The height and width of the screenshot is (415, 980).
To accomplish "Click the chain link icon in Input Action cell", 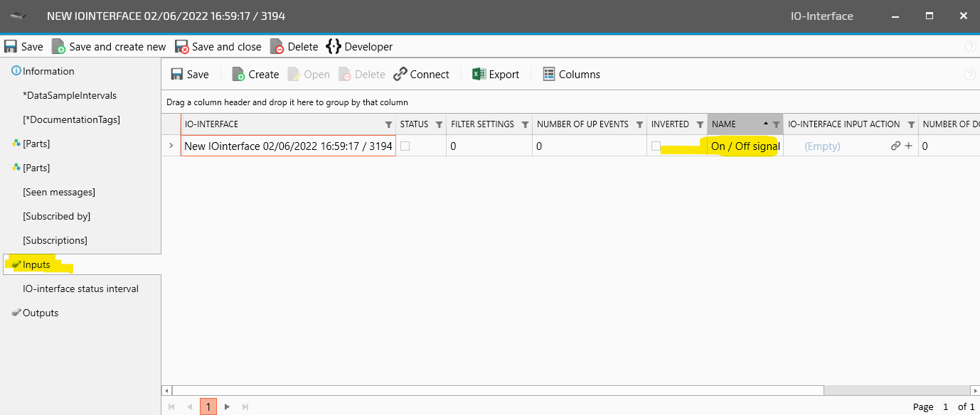I will point(895,146).
